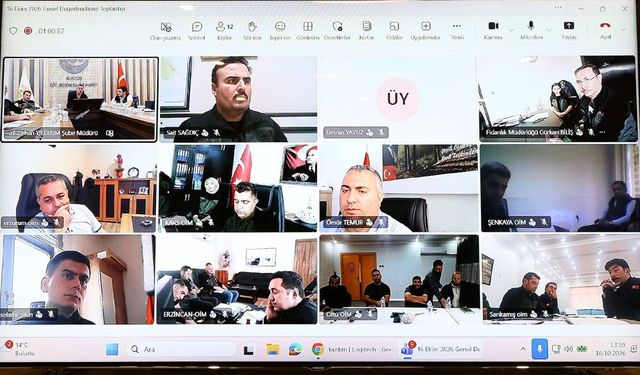Select the Fidanlık Müdürlüğü Görkan BİLİŞ tile
640x375 pixels.
coord(558,99)
